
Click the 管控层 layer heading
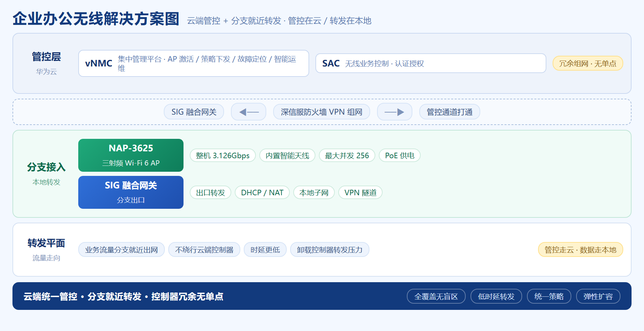46,56
